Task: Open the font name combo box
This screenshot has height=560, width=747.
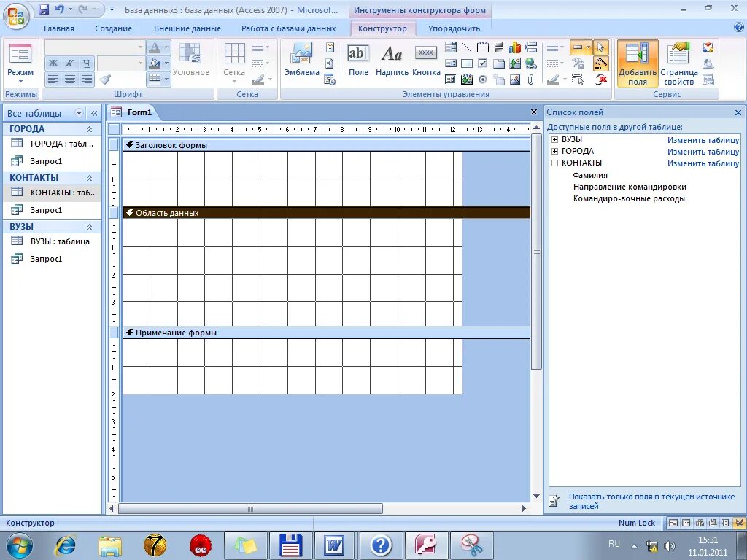Action: pyautogui.click(x=94, y=47)
